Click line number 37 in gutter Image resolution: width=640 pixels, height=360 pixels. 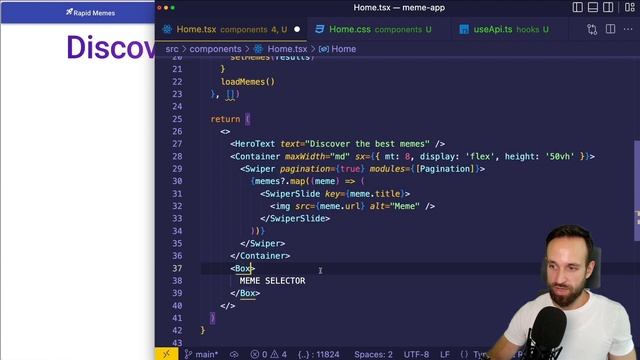tap(177, 268)
